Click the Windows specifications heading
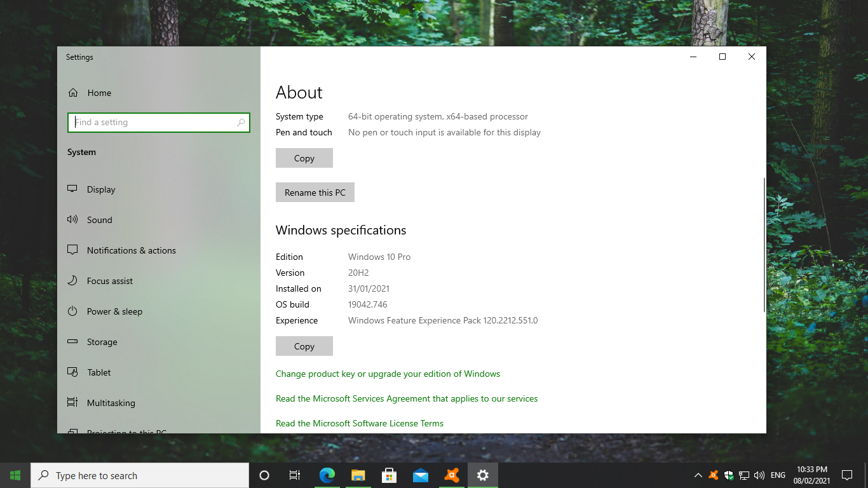This screenshot has height=488, width=868. 341,230
